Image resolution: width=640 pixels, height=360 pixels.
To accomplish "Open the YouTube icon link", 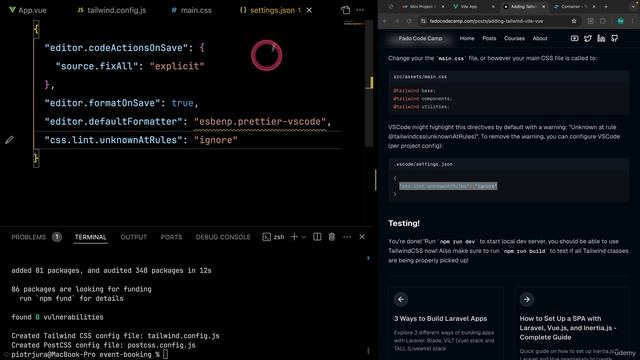I will click(x=574, y=38).
